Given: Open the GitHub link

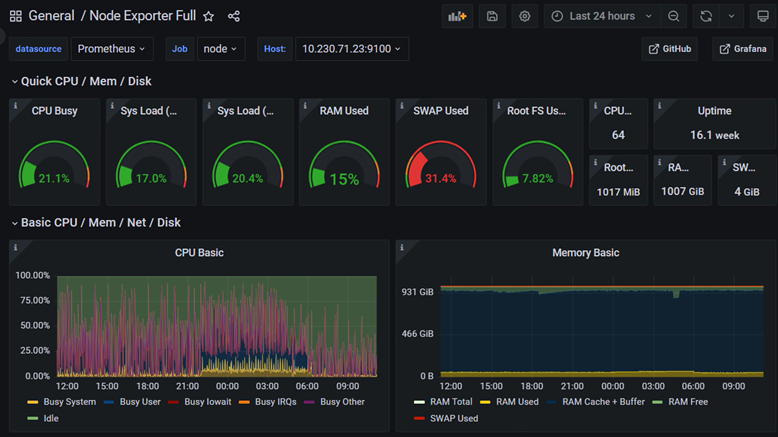Looking at the screenshot, I should click(x=670, y=49).
